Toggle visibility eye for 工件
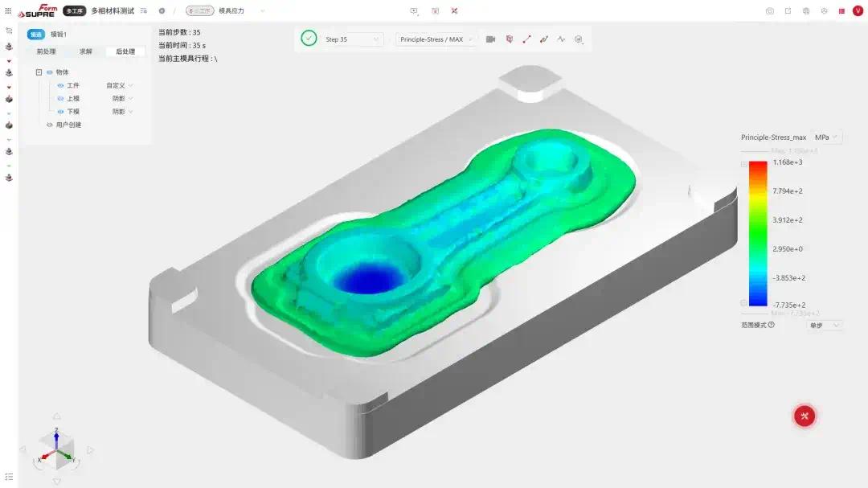This screenshot has height=488, width=868. [x=60, y=86]
